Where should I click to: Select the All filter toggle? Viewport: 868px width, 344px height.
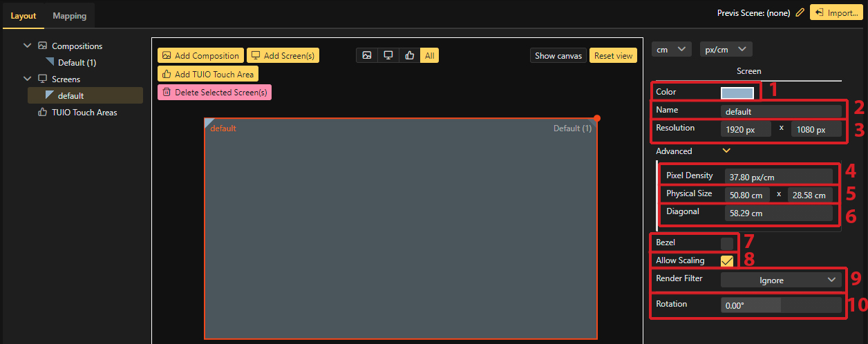coord(430,56)
